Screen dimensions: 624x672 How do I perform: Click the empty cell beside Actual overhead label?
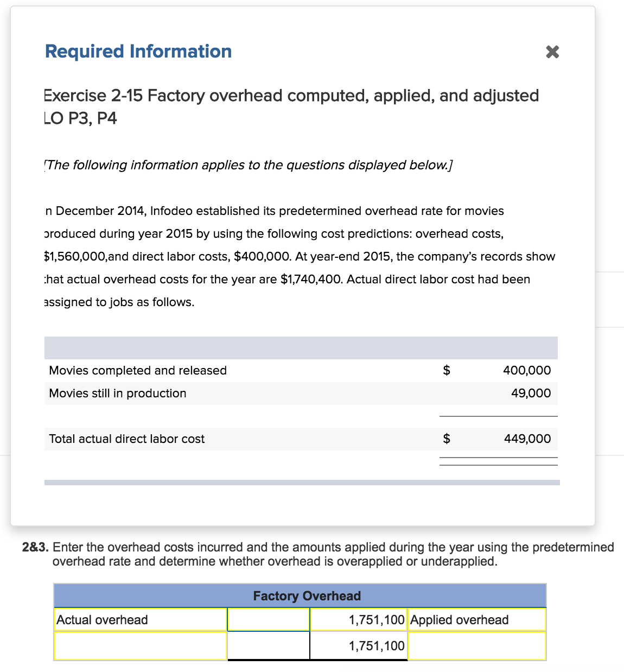(x=268, y=619)
